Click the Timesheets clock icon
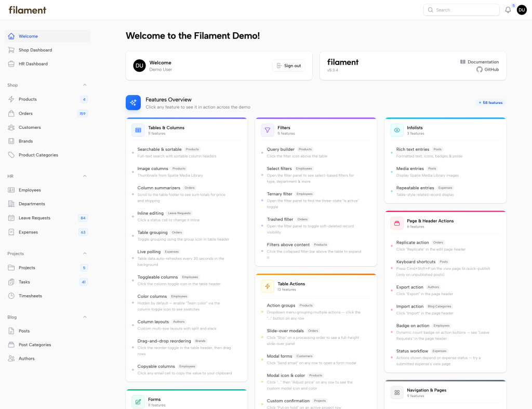Image resolution: width=532 pixels, height=409 pixels. (x=12, y=295)
